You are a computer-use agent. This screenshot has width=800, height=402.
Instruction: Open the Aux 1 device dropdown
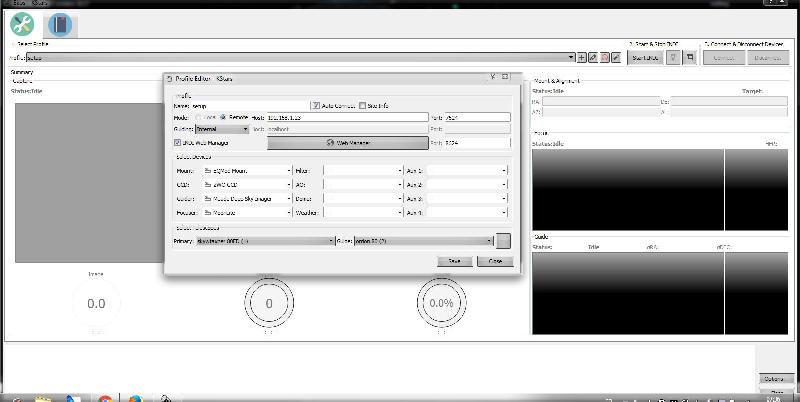[x=467, y=171]
